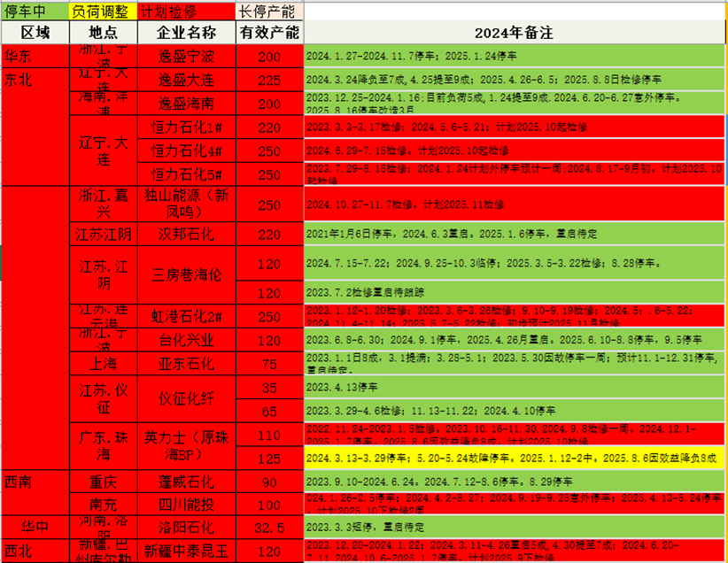Click the 2024年备注 header cell

point(514,33)
